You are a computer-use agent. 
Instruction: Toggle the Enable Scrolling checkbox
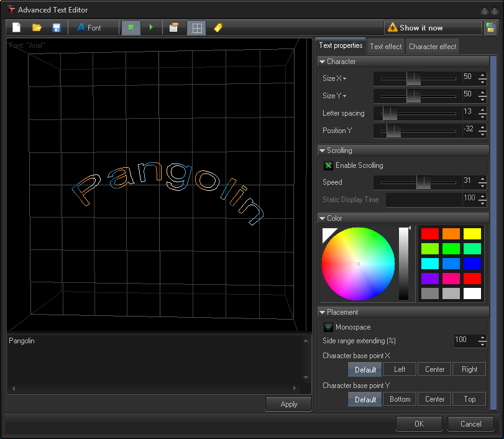click(x=328, y=165)
